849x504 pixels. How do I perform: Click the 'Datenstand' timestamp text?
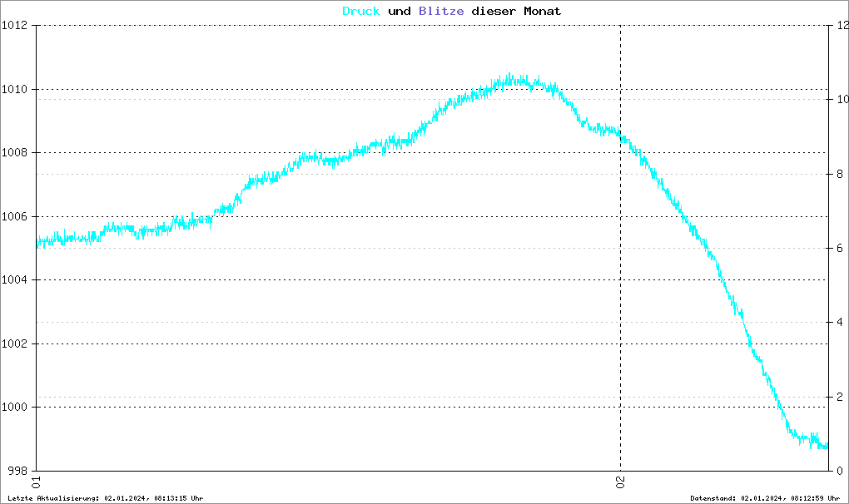pos(764,498)
